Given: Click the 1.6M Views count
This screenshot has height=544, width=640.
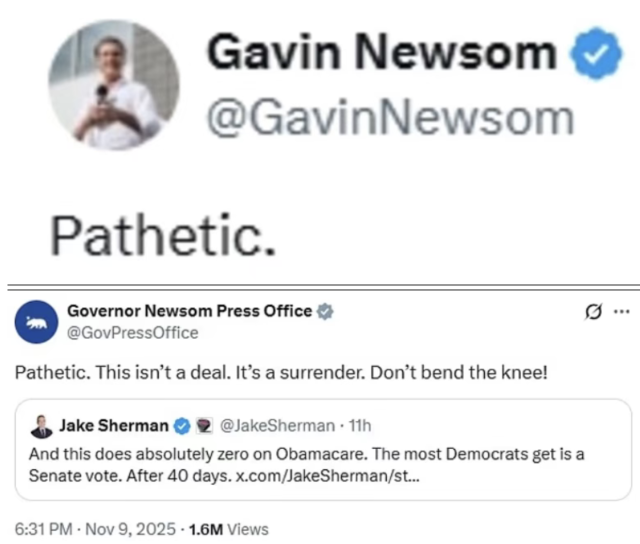Looking at the screenshot, I should tap(230, 528).
